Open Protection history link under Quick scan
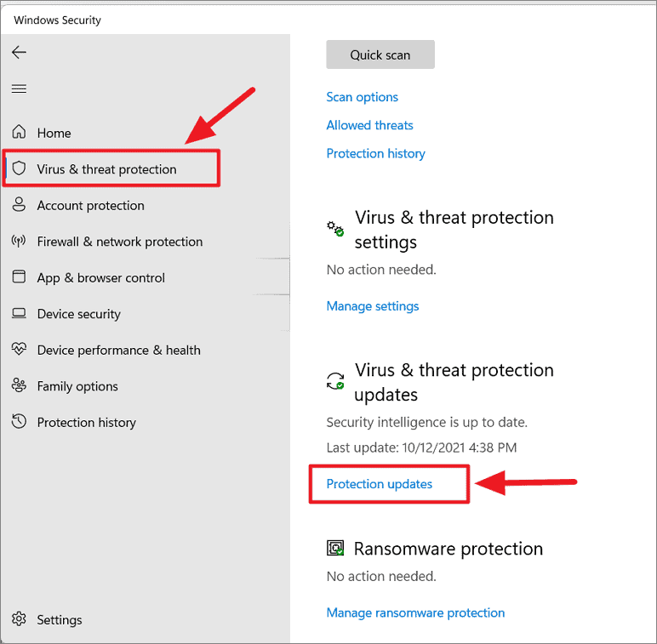The height and width of the screenshot is (644, 657). (x=376, y=154)
